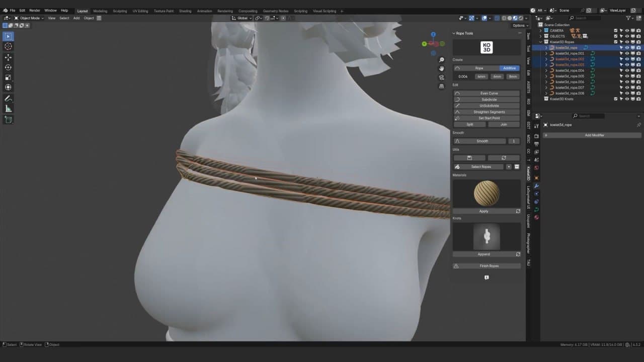644x362 pixels.
Task: Toggle camera view icon in viewport
Action: coord(442,77)
